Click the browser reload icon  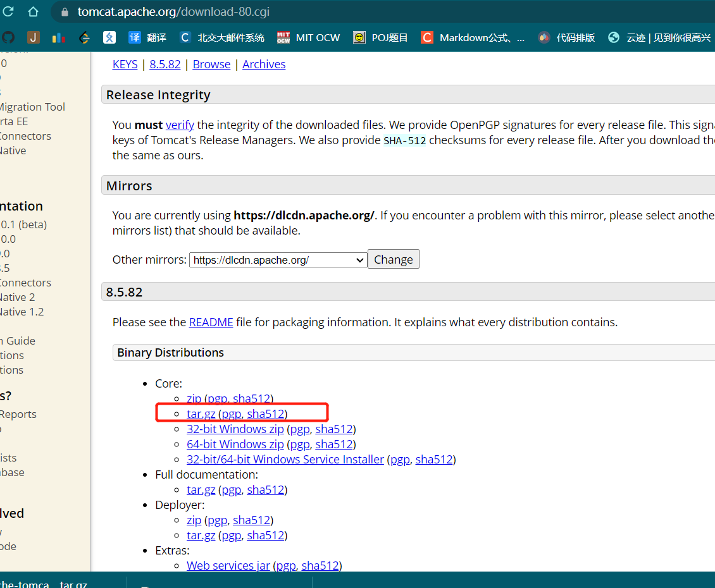(x=8, y=11)
